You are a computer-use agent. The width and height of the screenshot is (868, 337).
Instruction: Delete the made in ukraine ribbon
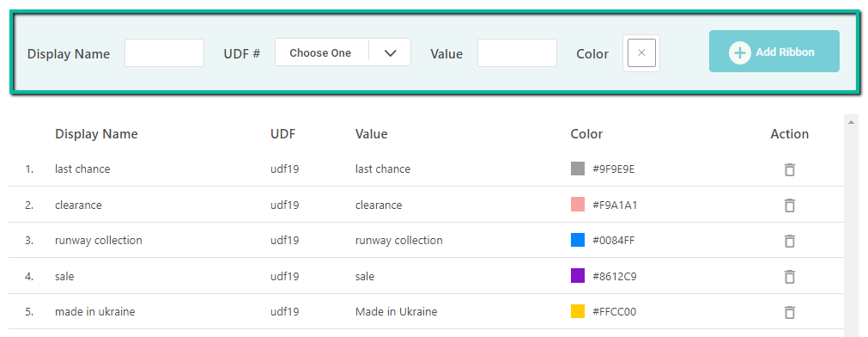click(x=790, y=312)
